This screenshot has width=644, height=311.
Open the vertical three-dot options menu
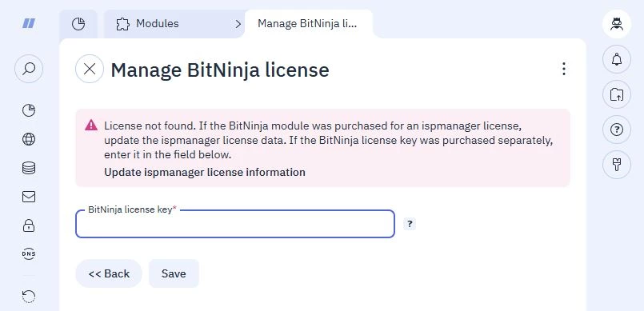click(564, 69)
